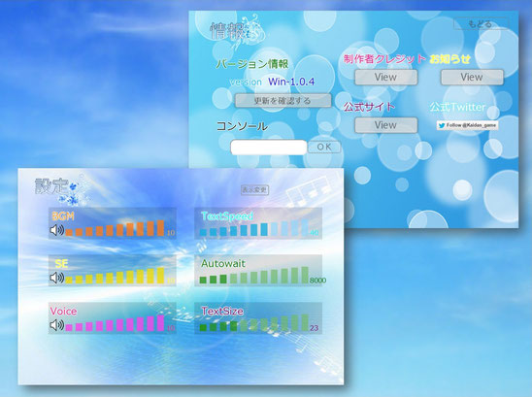Click View under お知らせ
Screen dimensions: 532x397
(x=472, y=77)
